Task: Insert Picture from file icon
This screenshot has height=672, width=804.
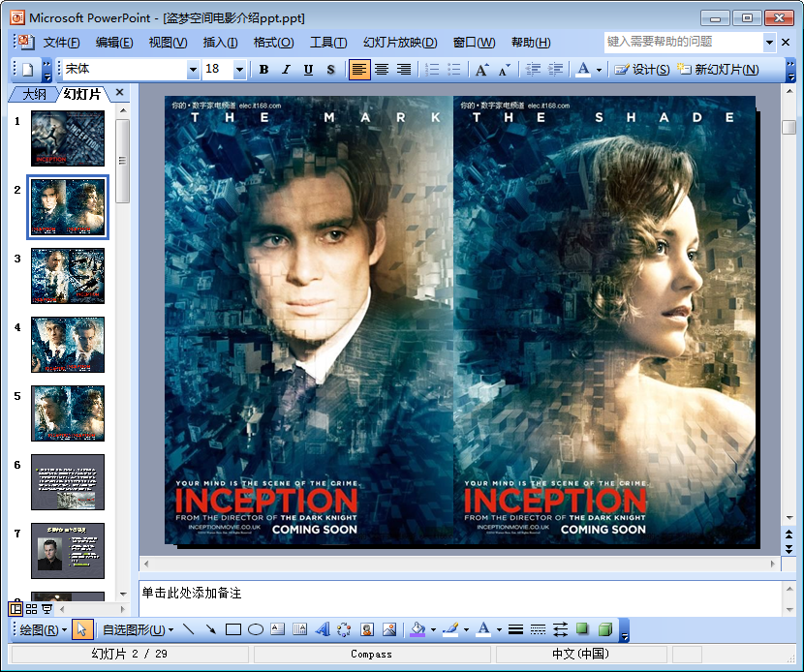Action: point(389,629)
